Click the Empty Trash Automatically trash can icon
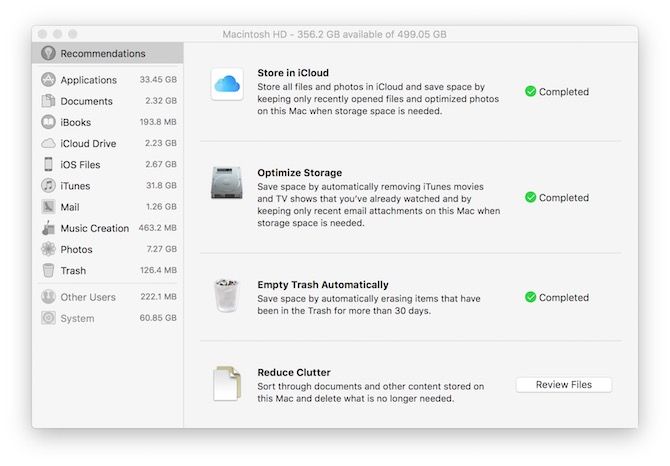The image size is (670, 466). pos(227,296)
